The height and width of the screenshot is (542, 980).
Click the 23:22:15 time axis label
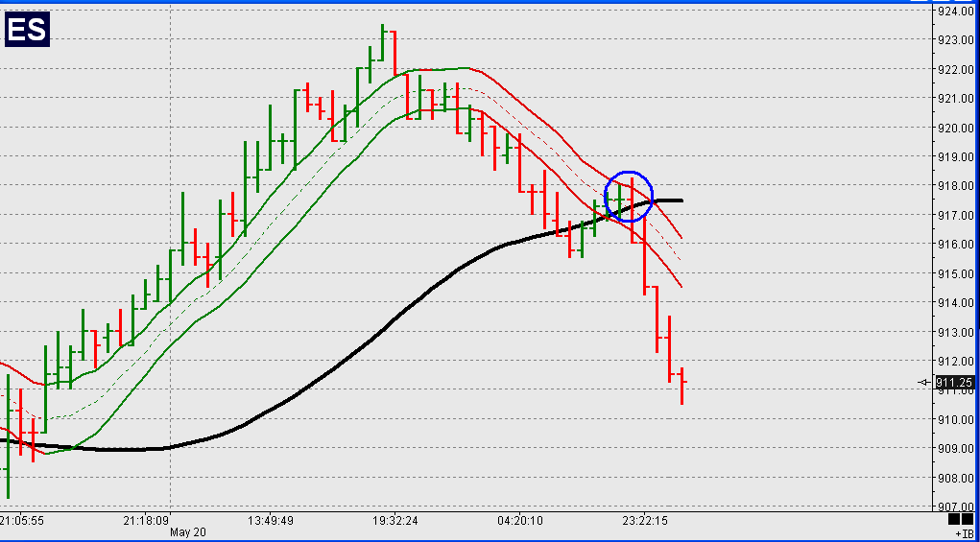643,520
